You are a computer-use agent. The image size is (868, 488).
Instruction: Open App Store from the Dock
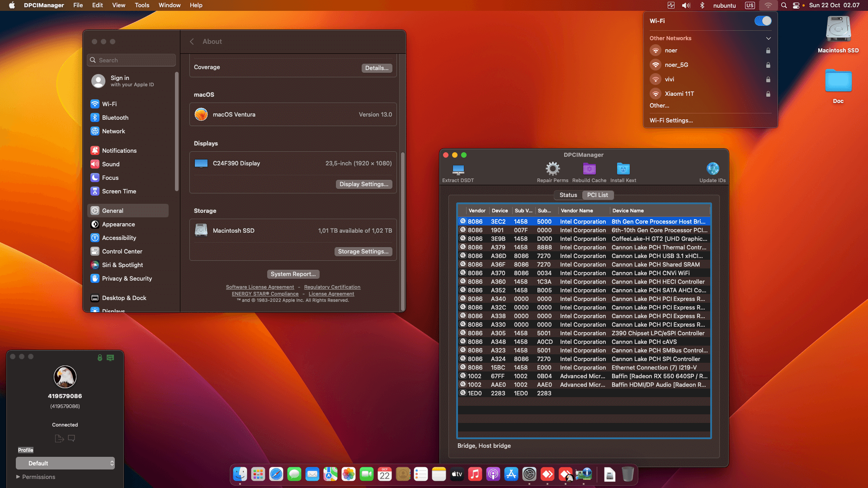pyautogui.click(x=511, y=474)
